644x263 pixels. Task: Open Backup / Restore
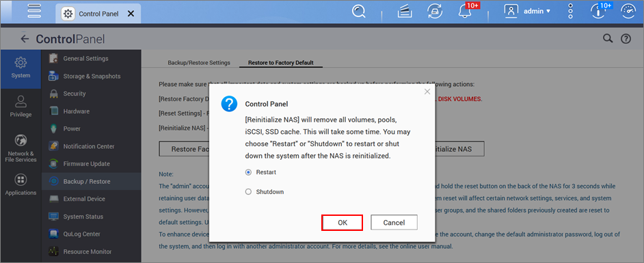pyautogui.click(x=91, y=181)
